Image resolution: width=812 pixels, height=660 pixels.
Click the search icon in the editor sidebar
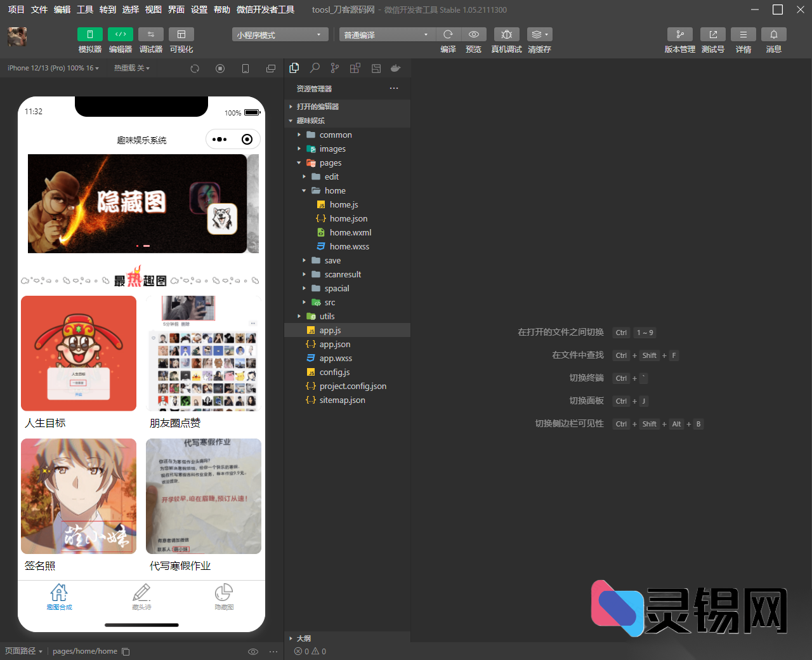tap(315, 68)
